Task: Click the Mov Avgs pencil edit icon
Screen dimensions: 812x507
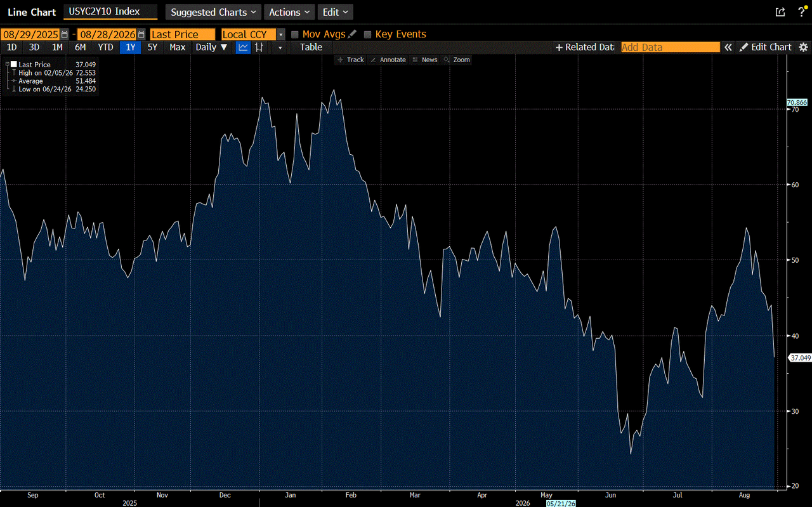Action: pos(352,34)
